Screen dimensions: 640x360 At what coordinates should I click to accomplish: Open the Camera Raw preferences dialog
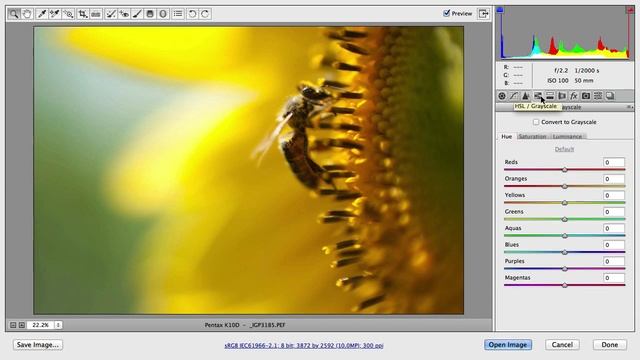[x=178, y=14]
